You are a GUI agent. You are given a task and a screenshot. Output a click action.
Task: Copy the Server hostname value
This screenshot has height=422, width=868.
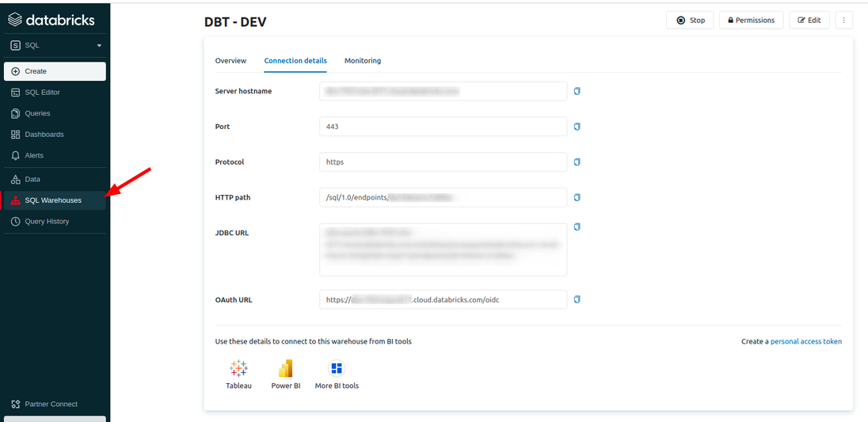click(x=577, y=91)
